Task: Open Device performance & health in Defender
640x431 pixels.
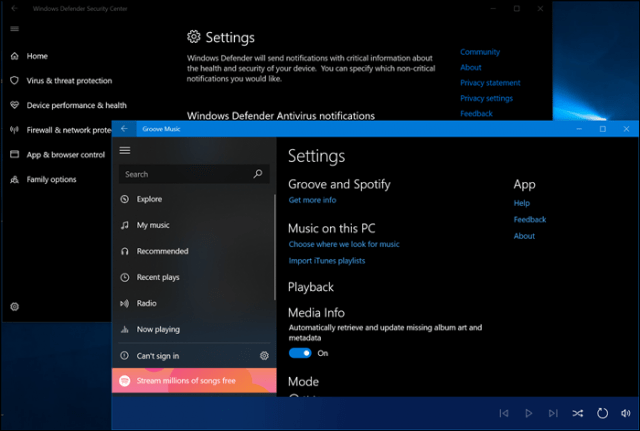Action: pyautogui.click(x=76, y=105)
